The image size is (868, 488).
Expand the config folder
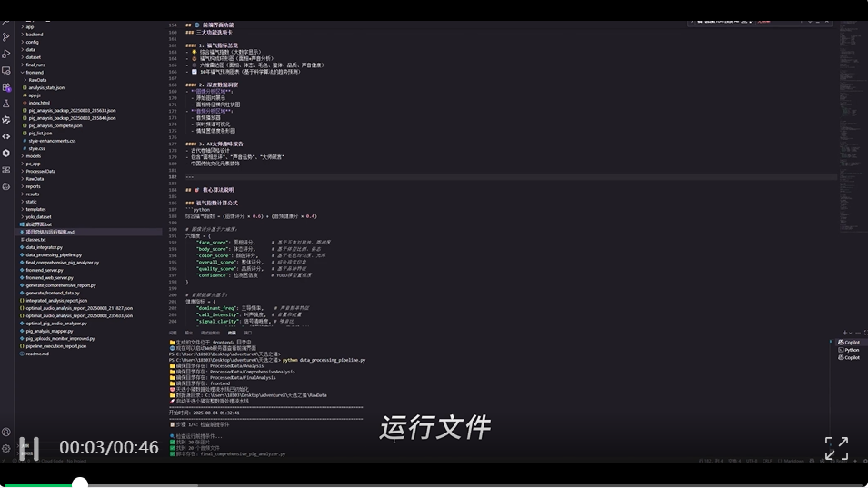(x=32, y=42)
